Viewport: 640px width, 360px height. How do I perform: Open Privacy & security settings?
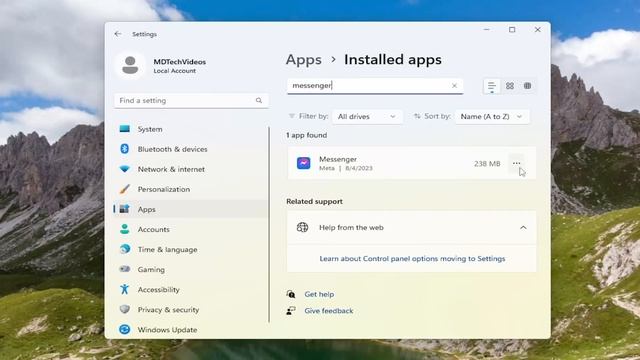point(191,309)
